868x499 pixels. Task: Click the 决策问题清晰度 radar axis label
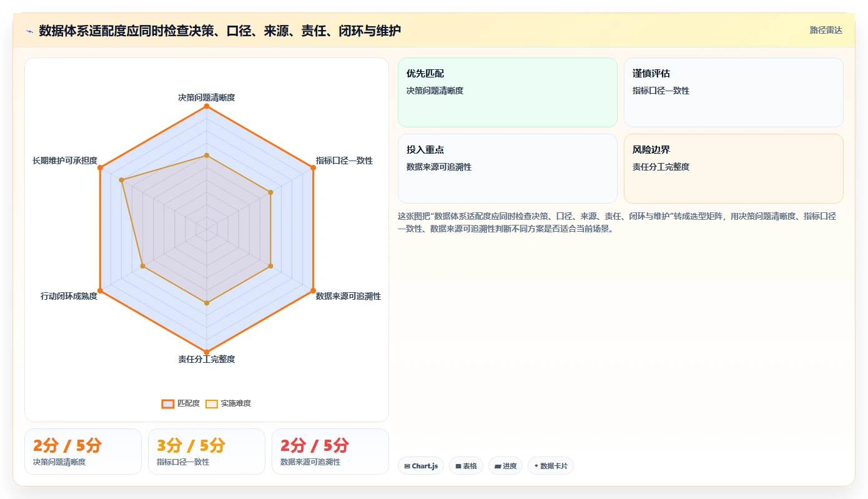[x=207, y=97]
